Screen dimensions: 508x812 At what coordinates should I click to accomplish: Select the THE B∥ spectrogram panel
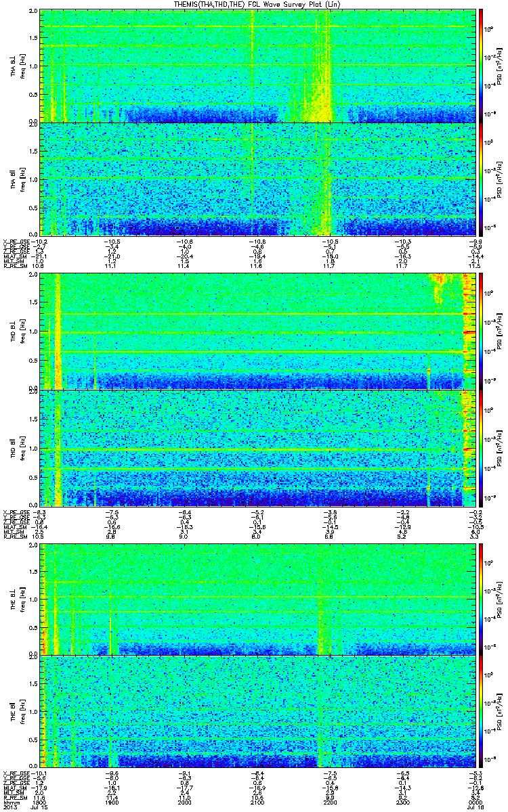(x=256, y=711)
